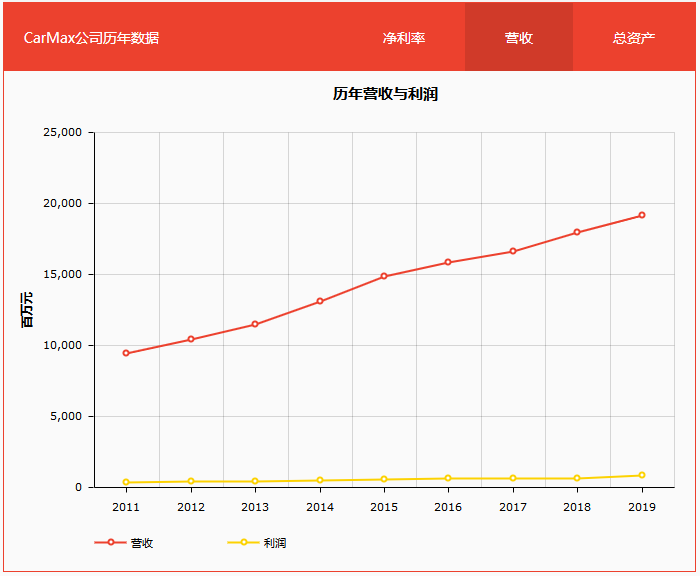This screenshot has height=576, width=700.
Task: Click the 2013 revenue data point
Action: [x=255, y=324]
